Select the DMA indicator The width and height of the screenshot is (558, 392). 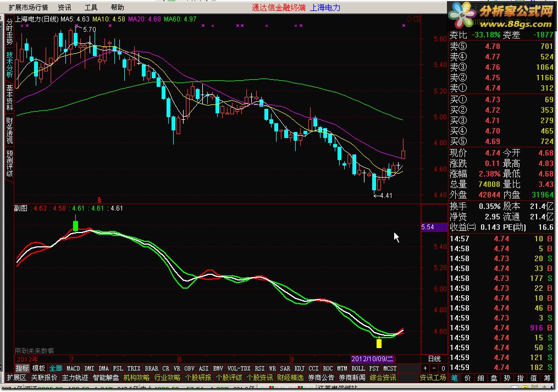[x=103, y=368]
